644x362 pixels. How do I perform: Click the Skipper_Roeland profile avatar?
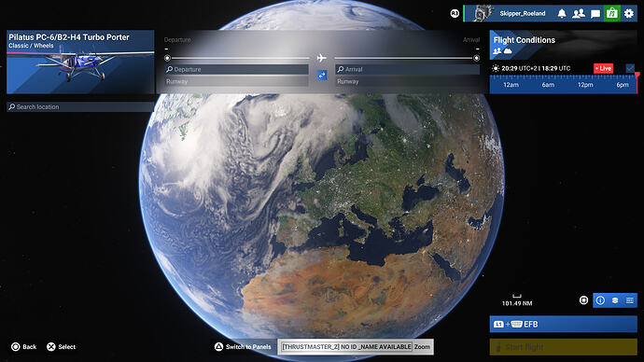pos(483,13)
